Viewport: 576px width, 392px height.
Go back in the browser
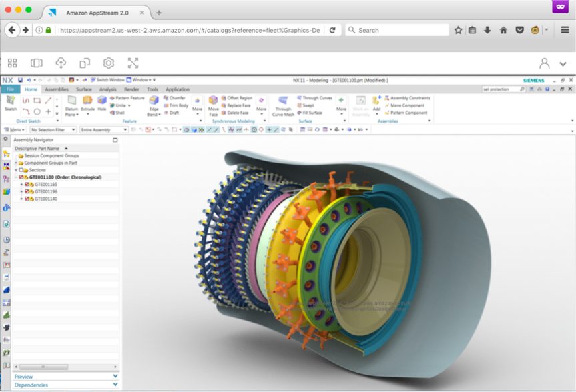(12, 30)
